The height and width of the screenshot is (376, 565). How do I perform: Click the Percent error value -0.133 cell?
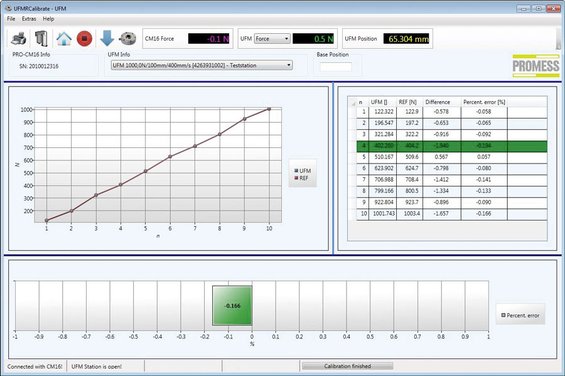pos(484,191)
